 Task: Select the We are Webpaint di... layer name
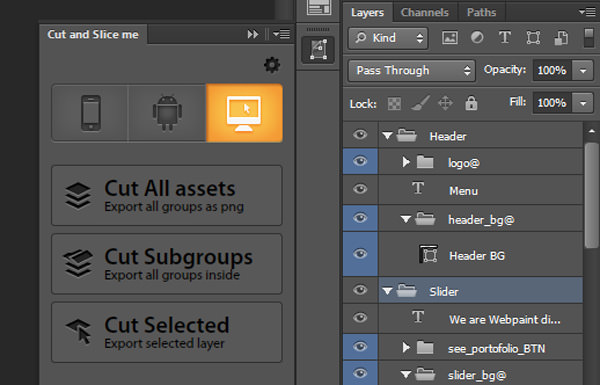pos(504,320)
